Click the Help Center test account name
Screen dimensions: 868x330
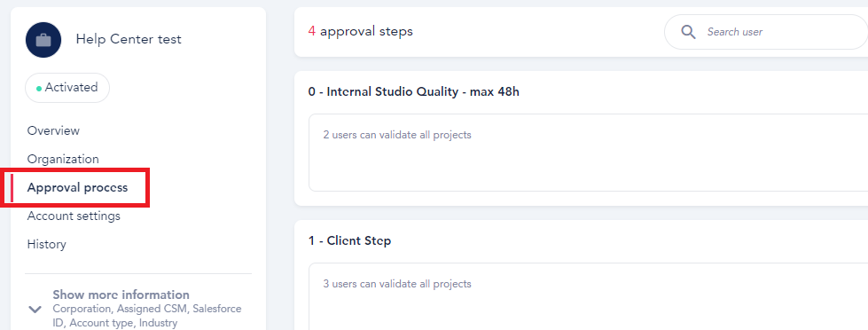click(129, 39)
